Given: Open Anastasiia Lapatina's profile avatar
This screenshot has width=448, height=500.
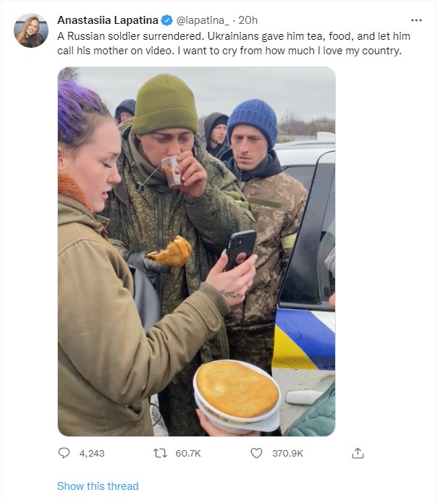Looking at the screenshot, I should (31, 30).
